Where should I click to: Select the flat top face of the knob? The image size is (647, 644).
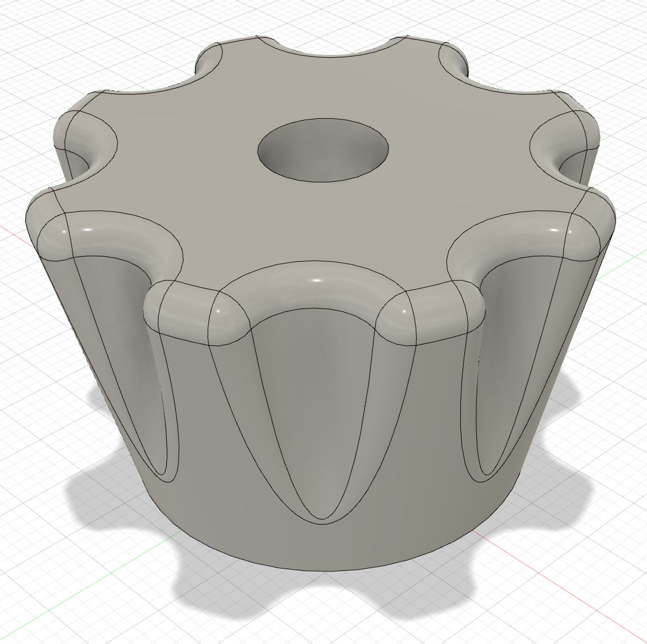(x=322, y=223)
